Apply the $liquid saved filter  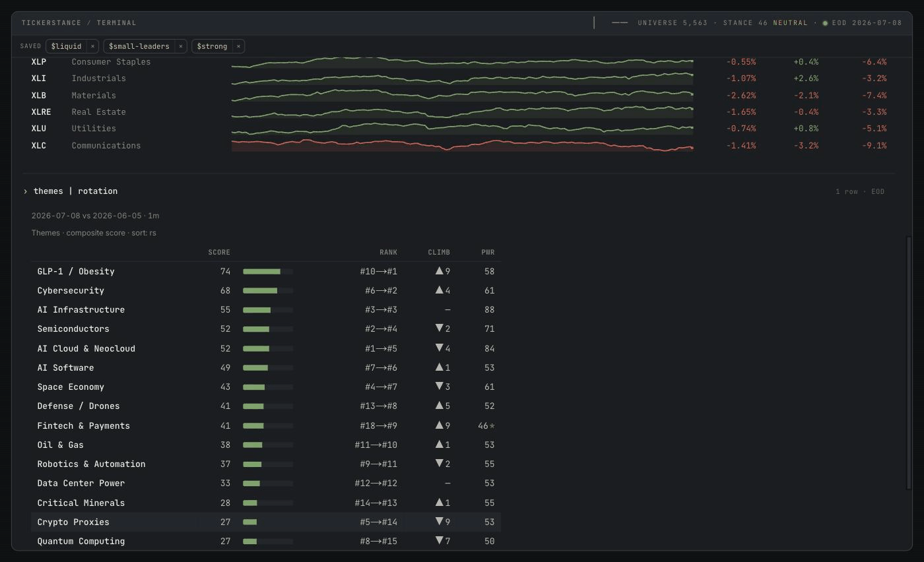67,46
